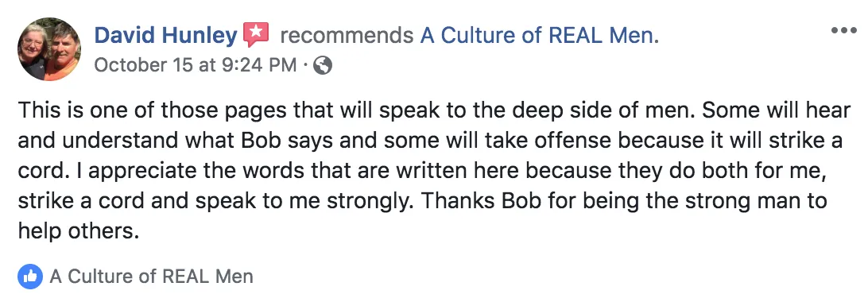Image resolution: width=868 pixels, height=302 pixels.
Task: Open the three-dot post options menu
Action: click(843, 30)
